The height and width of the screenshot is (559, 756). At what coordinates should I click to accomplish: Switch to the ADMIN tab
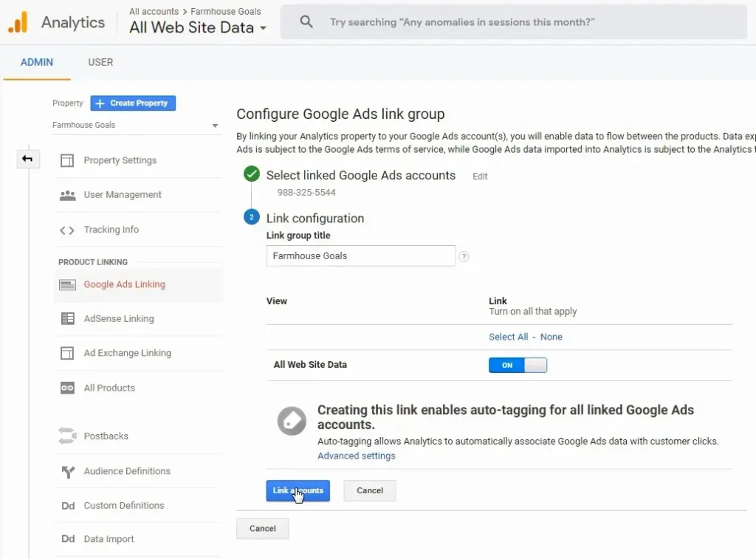pos(37,62)
